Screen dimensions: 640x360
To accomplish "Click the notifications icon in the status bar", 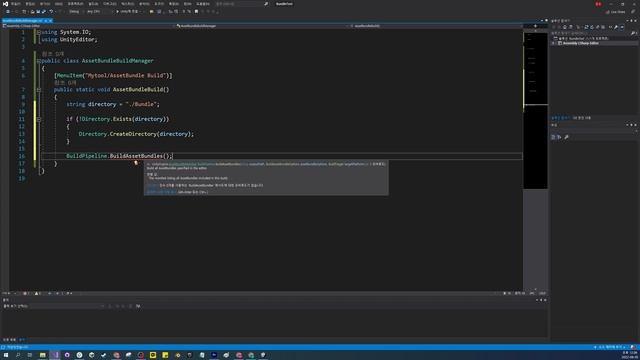I will pos(633,347).
